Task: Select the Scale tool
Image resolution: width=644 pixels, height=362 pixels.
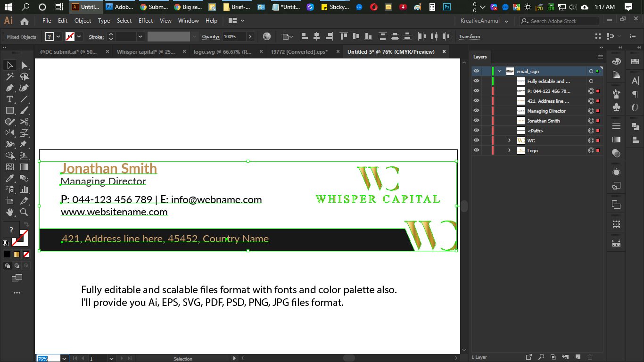Action: pos(24,133)
